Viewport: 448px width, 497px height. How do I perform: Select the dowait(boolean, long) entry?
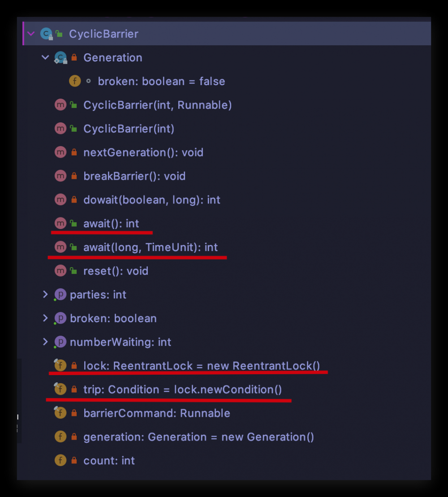[x=151, y=199]
